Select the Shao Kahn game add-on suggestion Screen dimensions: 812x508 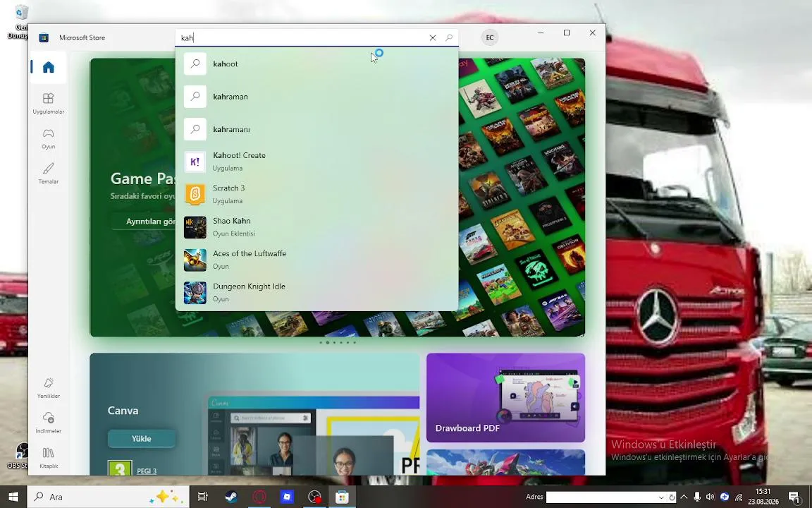(316, 227)
